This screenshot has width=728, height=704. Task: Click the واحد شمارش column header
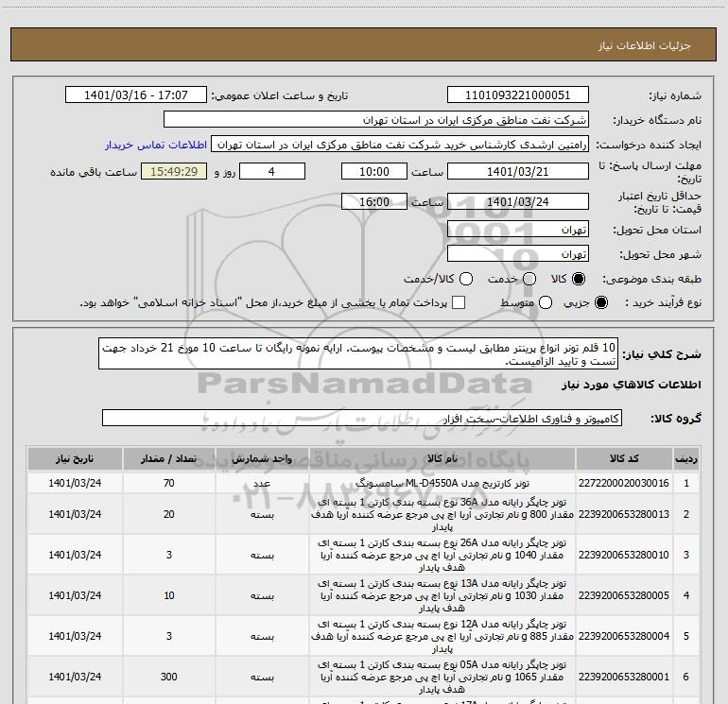[x=262, y=458]
